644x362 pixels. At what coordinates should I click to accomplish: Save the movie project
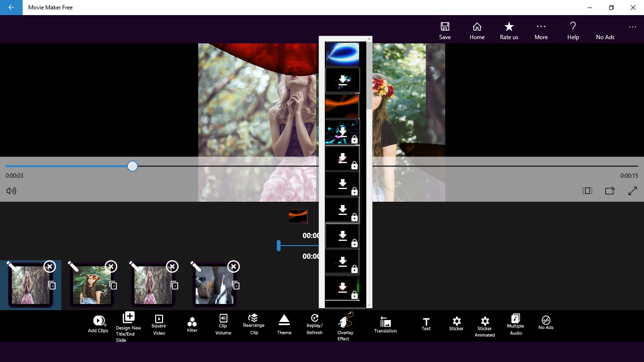point(445,31)
